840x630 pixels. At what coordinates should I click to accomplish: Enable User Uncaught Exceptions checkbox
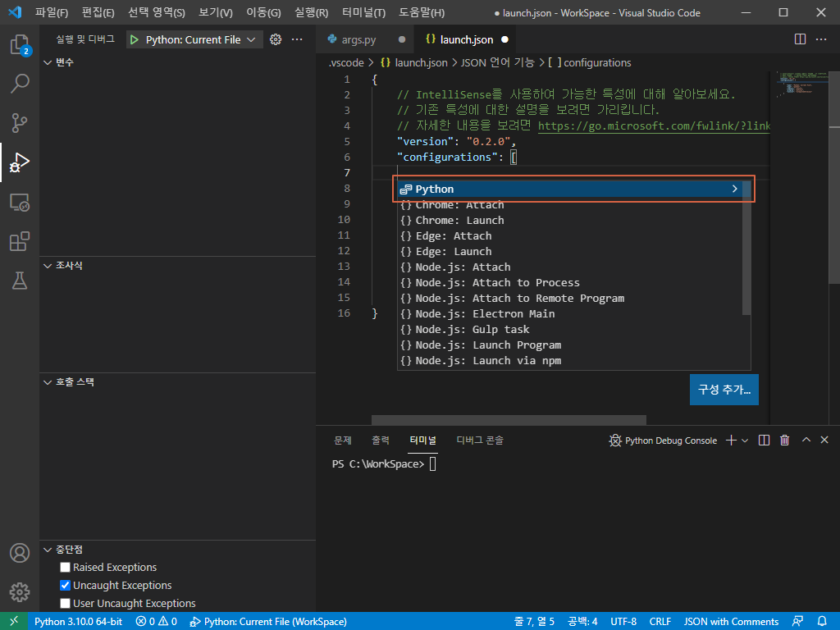(x=66, y=603)
